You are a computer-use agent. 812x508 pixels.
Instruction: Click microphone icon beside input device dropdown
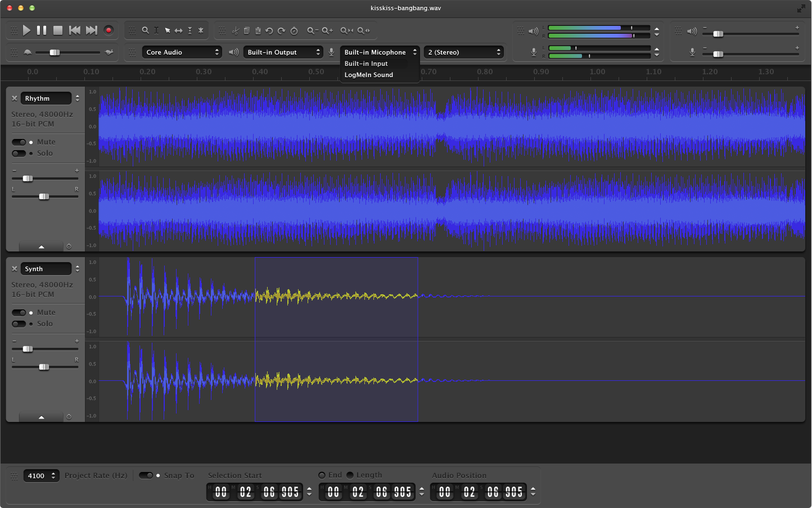(x=331, y=52)
